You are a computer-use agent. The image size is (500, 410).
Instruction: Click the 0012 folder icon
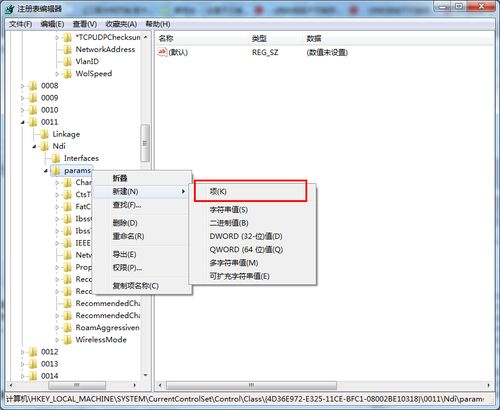(x=33, y=352)
